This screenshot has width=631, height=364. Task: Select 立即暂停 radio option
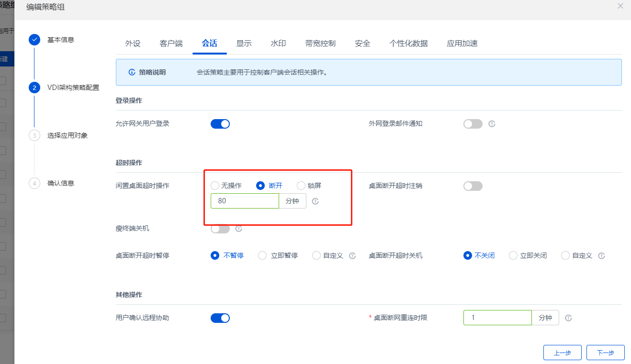pos(262,255)
